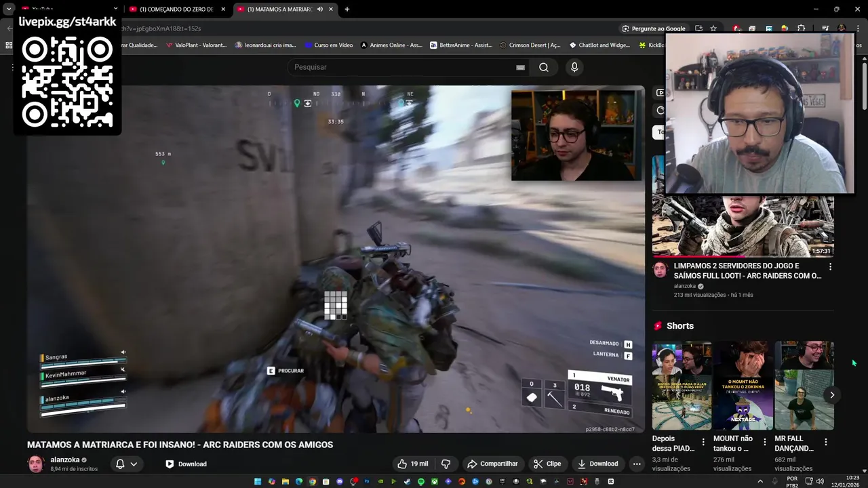Open options menu for the Depois dessa PIAD short
The image size is (868, 488).
click(x=703, y=442)
